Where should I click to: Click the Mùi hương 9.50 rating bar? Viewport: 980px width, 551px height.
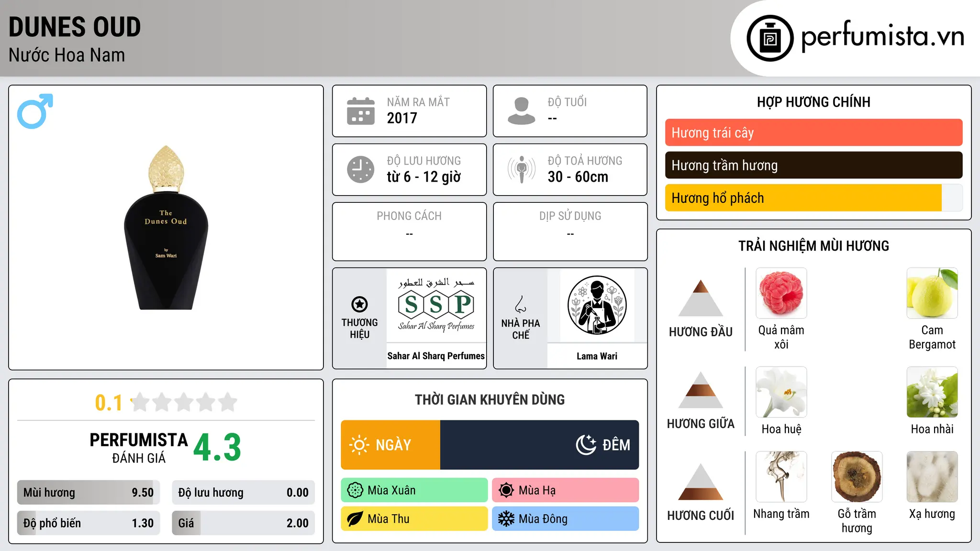(x=89, y=493)
